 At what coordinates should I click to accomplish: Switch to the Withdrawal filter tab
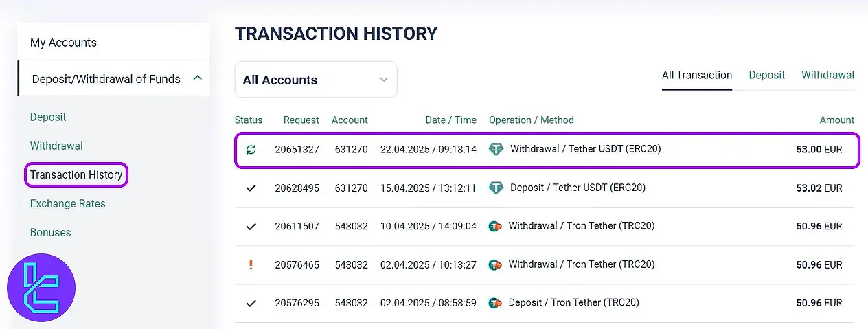point(827,75)
